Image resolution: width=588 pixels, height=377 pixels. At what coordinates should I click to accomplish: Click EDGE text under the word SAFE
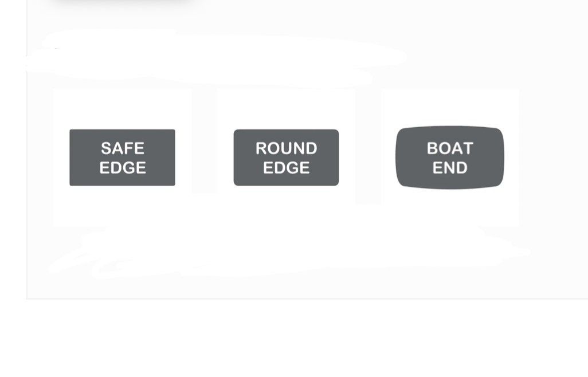(x=123, y=168)
